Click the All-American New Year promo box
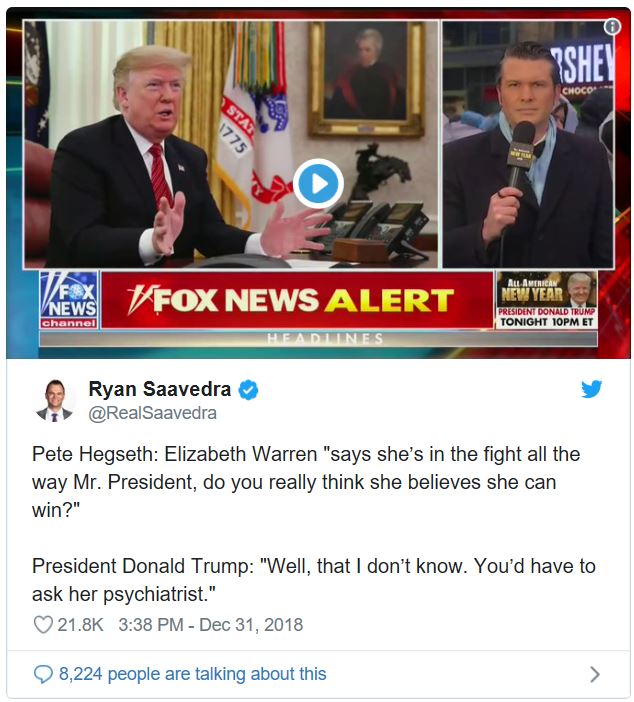 [x=546, y=300]
